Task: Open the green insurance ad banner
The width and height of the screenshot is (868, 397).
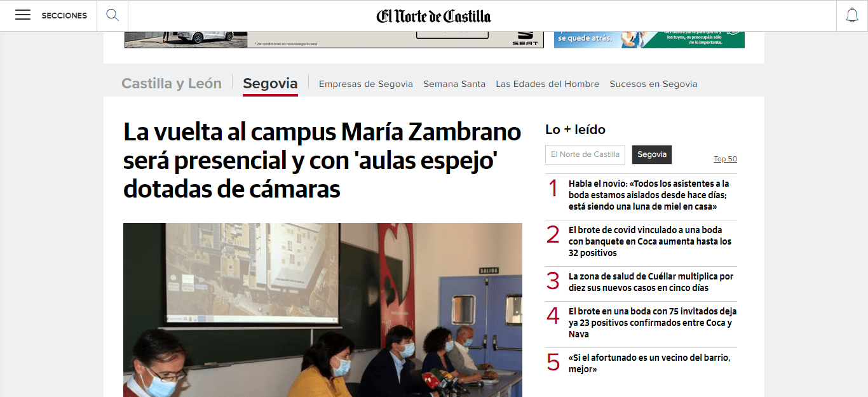Action: click(x=649, y=39)
